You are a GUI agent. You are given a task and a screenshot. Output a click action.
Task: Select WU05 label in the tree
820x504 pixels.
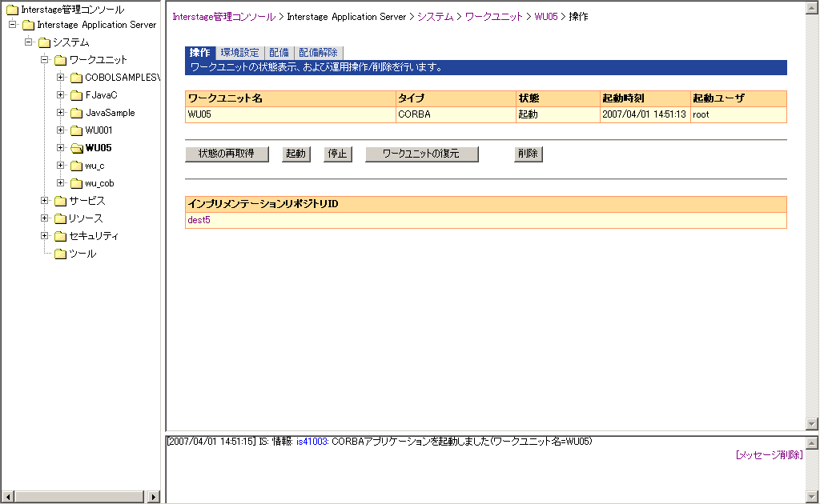pyautogui.click(x=98, y=148)
